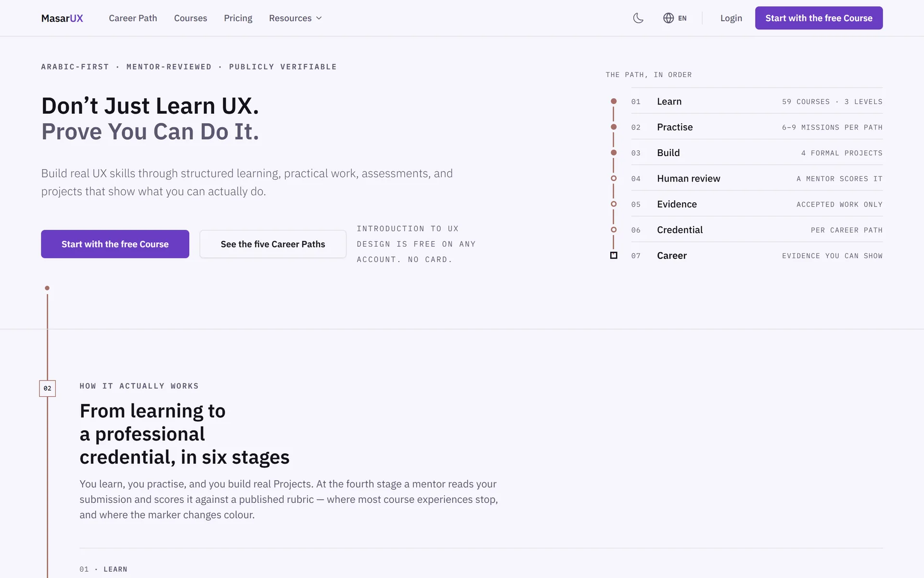Viewport: 924px width, 578px height.
Task: Click 'EVIDENCE YOU CAN SHOW' text
Action: pyautogui.click(x=832, y=256)
